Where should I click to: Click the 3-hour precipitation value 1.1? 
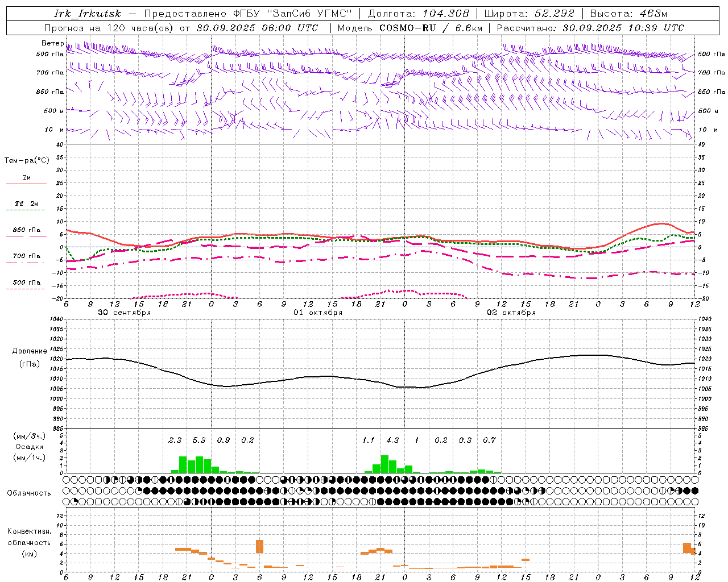point(368,440)
